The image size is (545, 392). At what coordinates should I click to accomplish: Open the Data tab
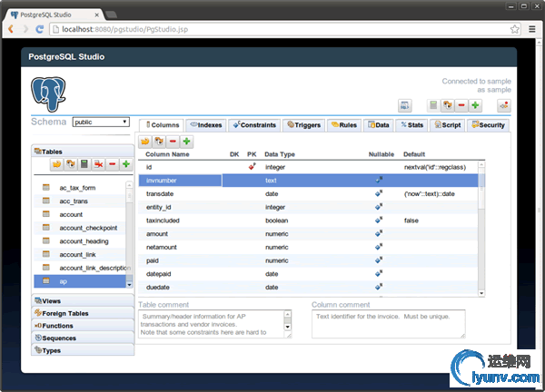pyautogui.click(x=379, y=125)
